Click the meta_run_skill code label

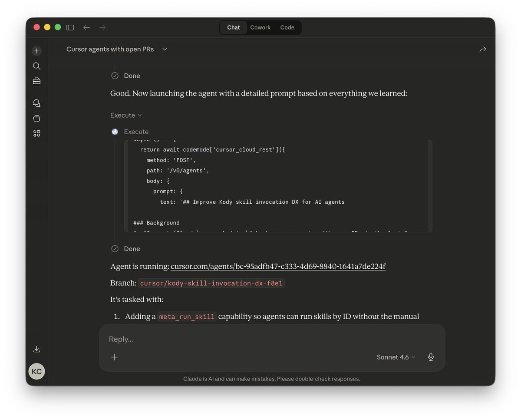(x=187, y=317)
